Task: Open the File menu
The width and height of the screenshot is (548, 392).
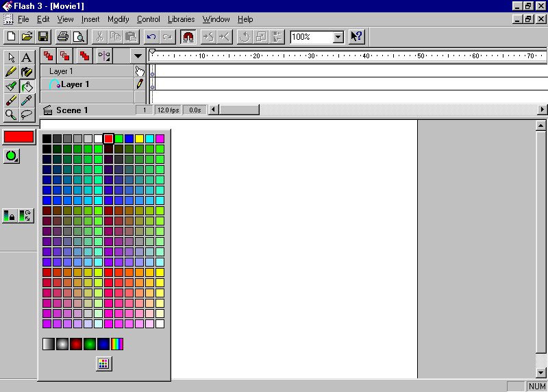Action: coord(23,19)
